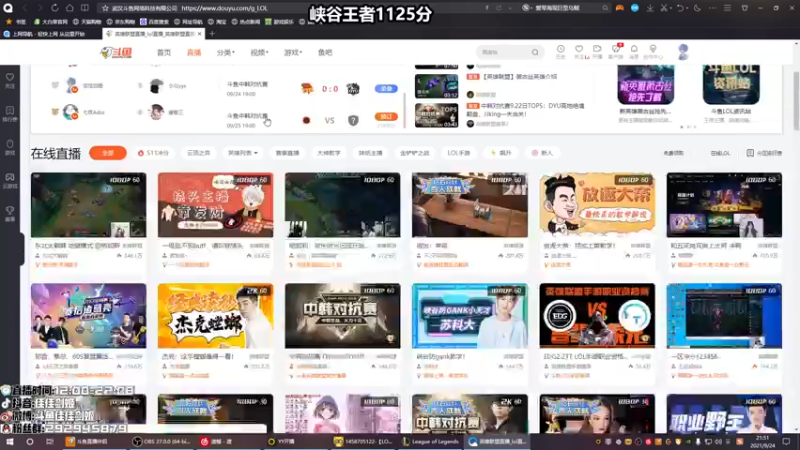Select the 新人 filter pill

point(542,153)
